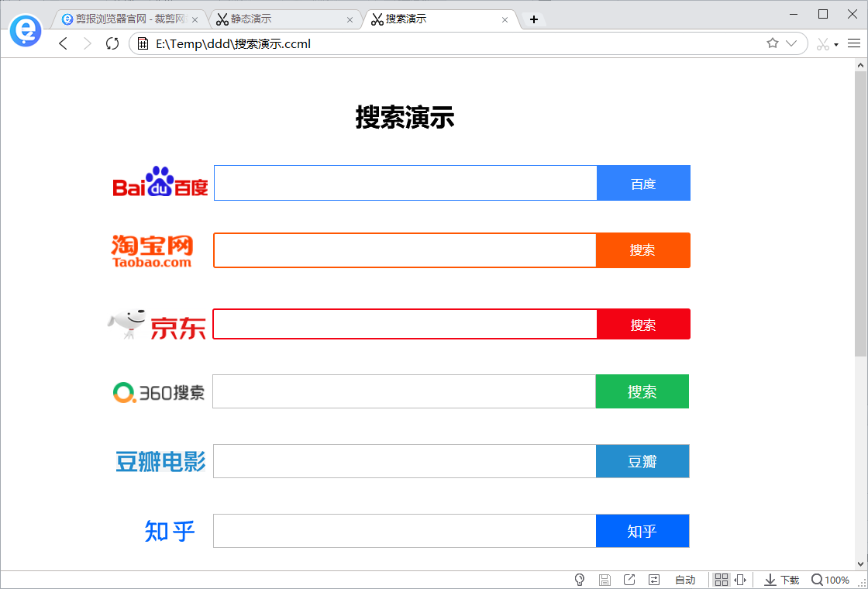Click the 360搜索 logo
The width and height of the screenshot is (868, 589).
[159, 392]
